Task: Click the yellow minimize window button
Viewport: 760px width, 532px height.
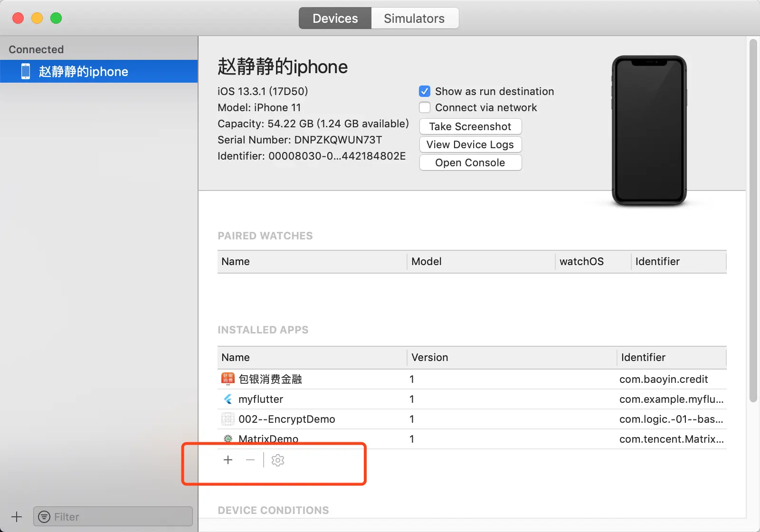Action: click(x=37, y=18)
